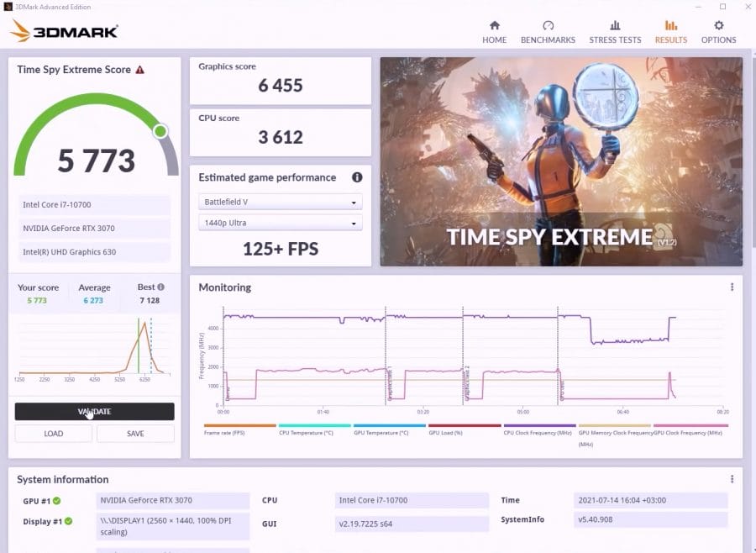Click the Load button
Screen dimensions: 756x553
(x=53, y=434)
